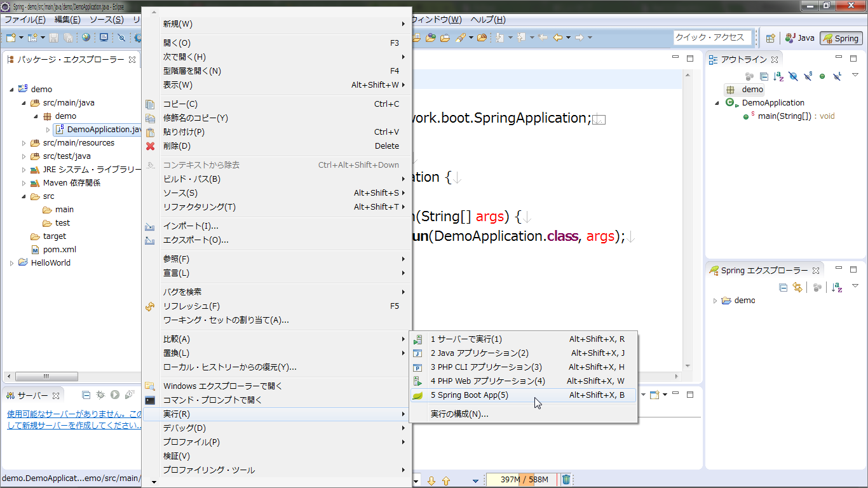
Task: Open the timed server launch icon
Action: click(x=129, y=395)
